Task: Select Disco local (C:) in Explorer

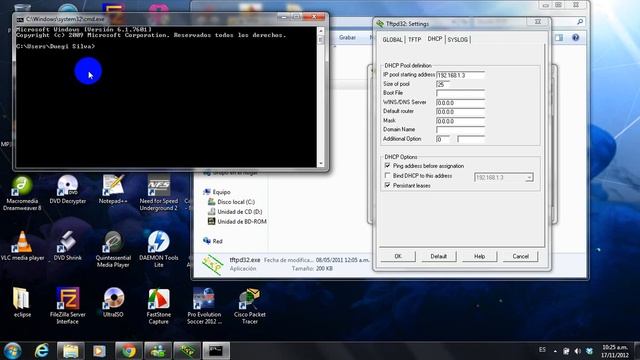Action: click(236, 202)
